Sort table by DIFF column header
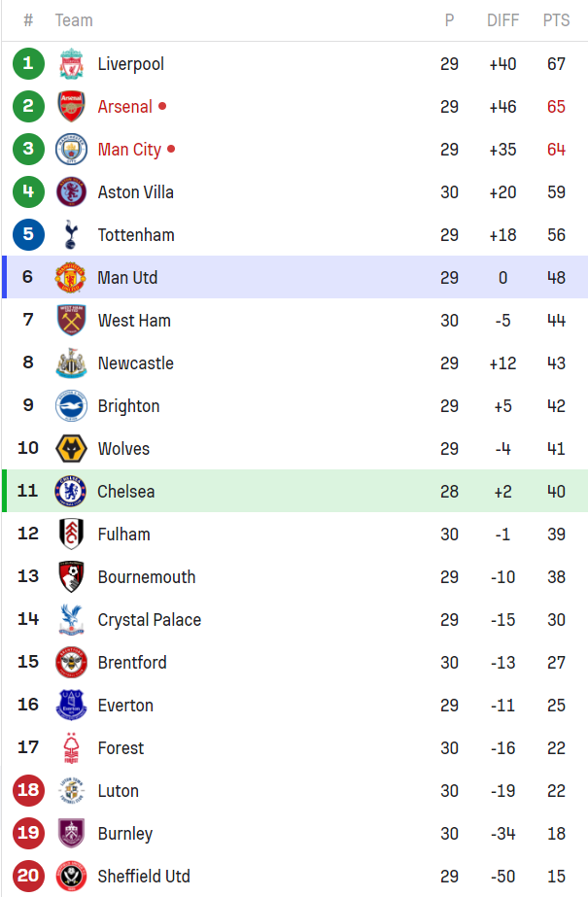This screenshot has width=588, height=897. tap(502, 20)
